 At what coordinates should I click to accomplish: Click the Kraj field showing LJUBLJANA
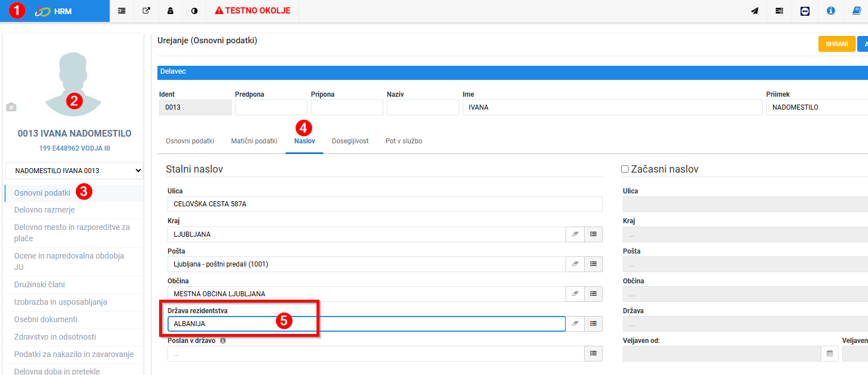coord(367,234)
